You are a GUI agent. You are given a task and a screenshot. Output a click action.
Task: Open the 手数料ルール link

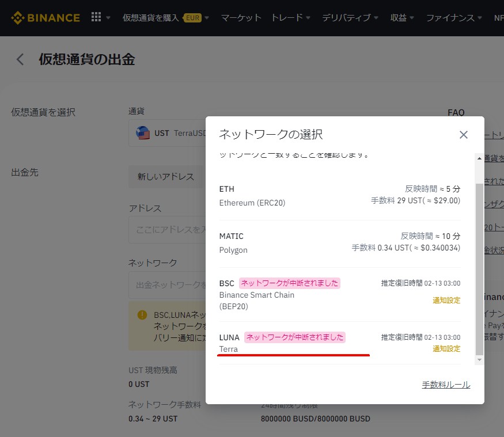446,385
